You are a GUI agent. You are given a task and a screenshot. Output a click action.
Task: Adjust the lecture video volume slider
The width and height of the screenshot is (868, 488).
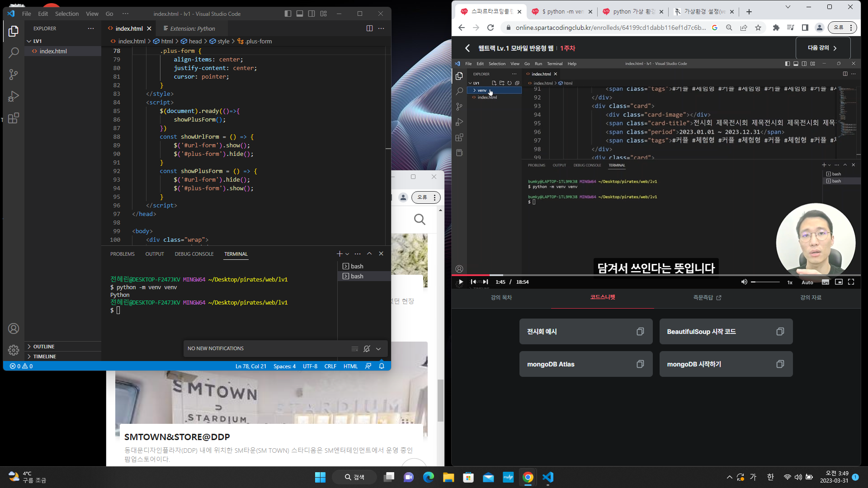tap(765, 282)
